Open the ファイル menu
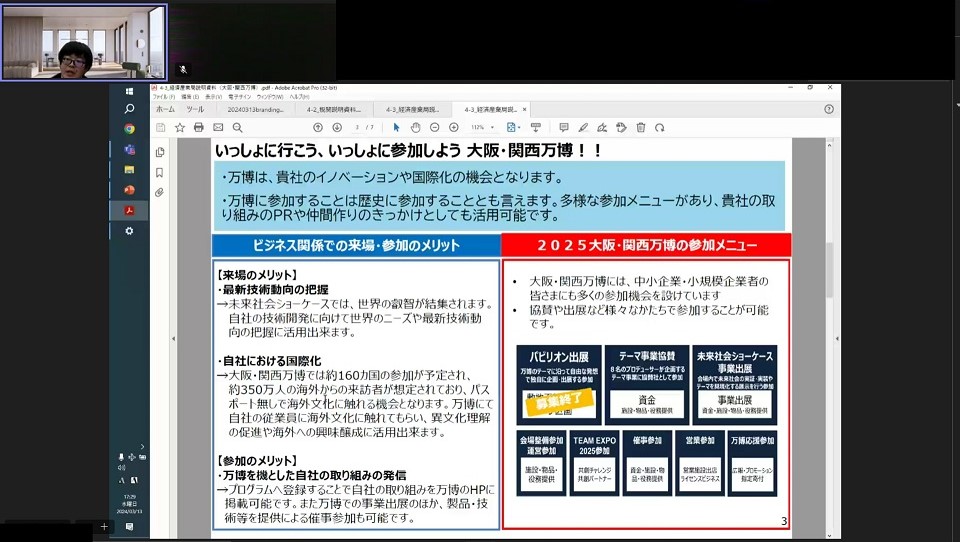The width and height of the screenshot is (960, 542). click(x=160, y=97)
